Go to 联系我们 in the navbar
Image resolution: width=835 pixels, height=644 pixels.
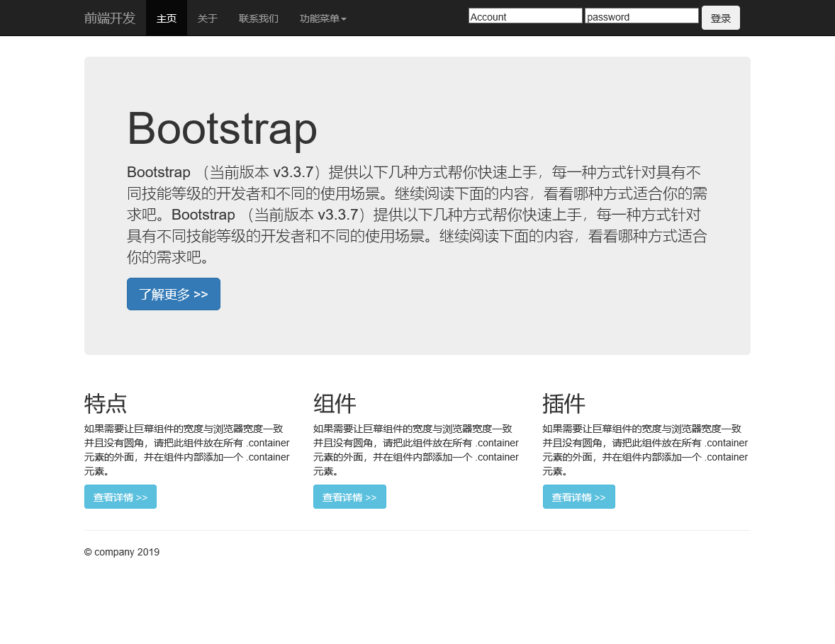point(258,18)
